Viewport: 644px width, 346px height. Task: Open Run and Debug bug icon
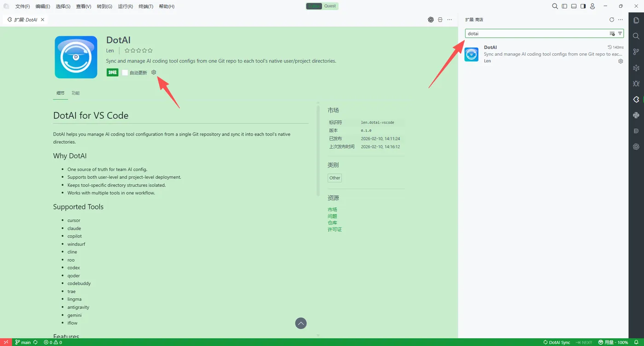click(x=636, y=84)
